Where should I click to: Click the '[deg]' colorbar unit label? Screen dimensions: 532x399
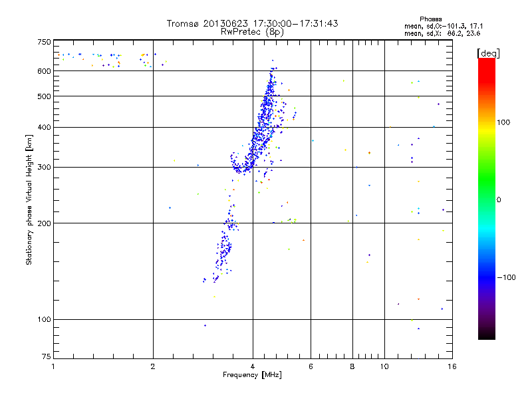click(x=488, y=53)
